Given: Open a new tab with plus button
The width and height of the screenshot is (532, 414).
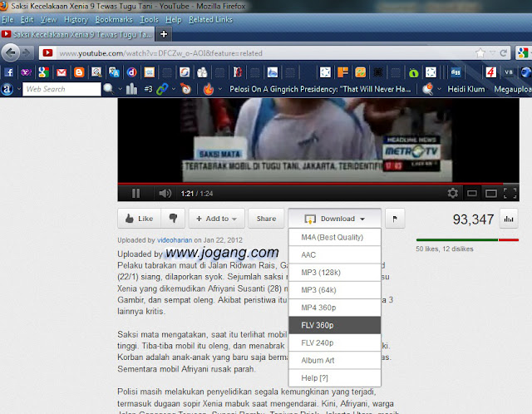Looking at the screenshot, I should click(164, 34).
